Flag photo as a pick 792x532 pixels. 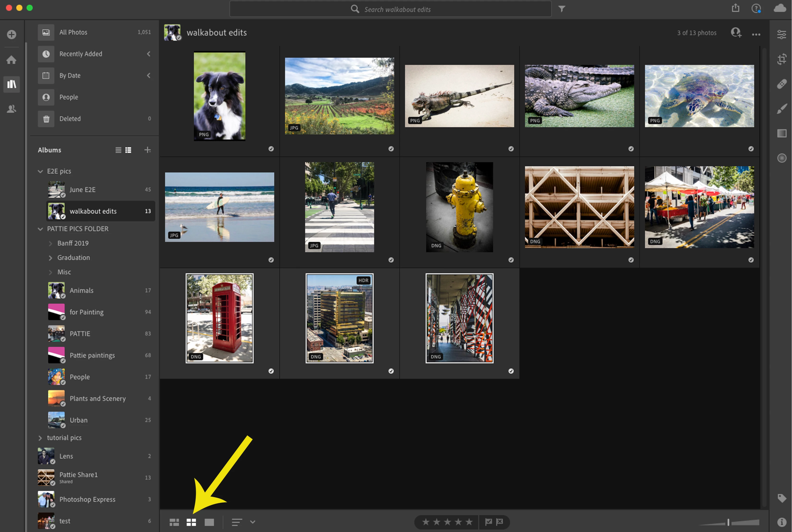(488, 522)
